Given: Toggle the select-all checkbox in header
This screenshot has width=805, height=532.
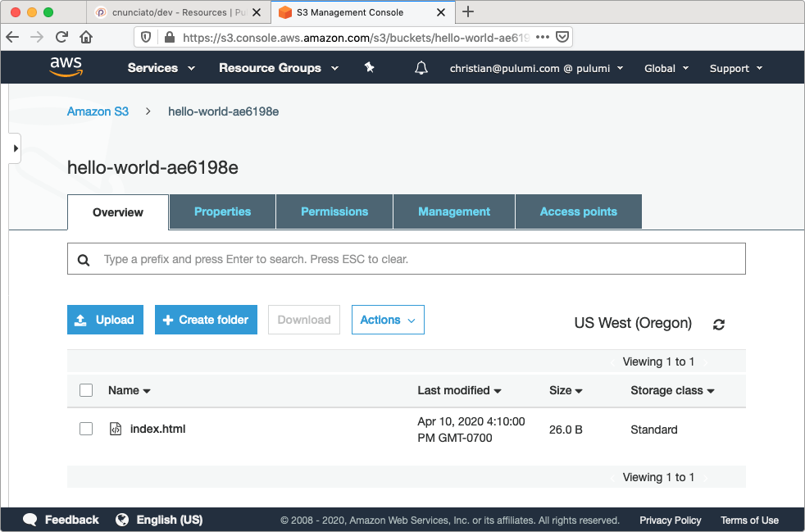Looking at the screenshot, I should point(86,390).
